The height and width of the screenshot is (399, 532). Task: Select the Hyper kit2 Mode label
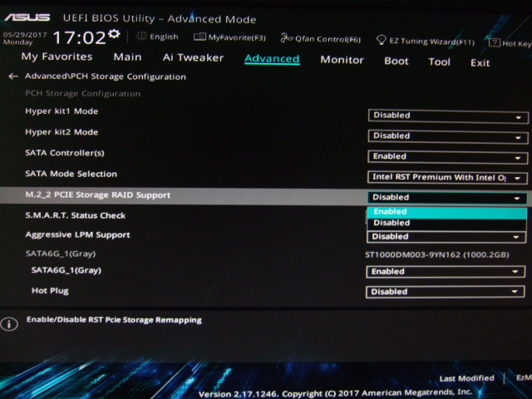tap(62, 132)
